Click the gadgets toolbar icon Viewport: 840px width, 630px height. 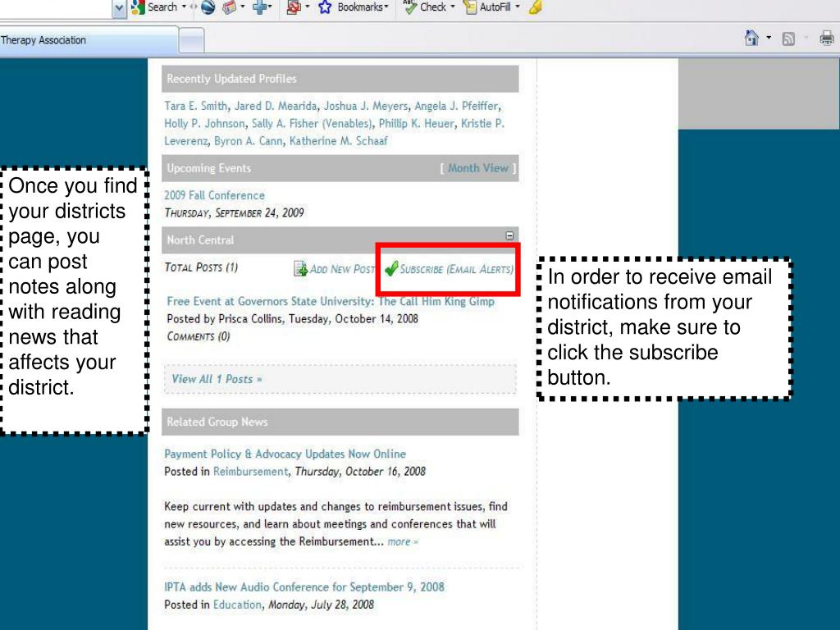[230, 7]
